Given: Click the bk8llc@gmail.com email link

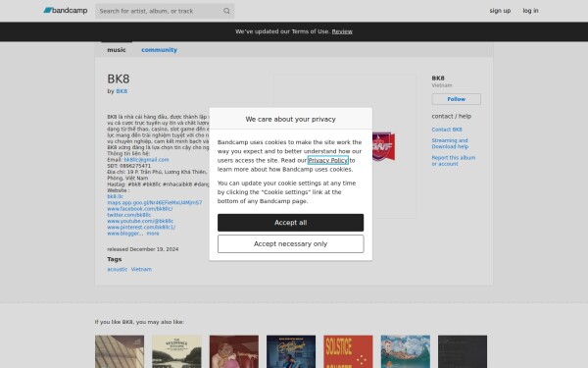Looking at the screenshot, I should click(146, 160).
